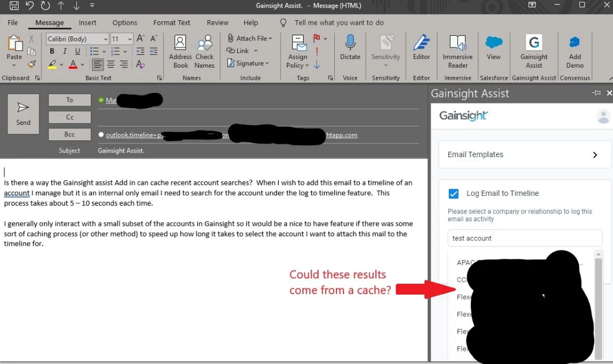Viewport: 613px width, 364px height.
Task: Open the Link dropdown
Action: tap(242, 51)
